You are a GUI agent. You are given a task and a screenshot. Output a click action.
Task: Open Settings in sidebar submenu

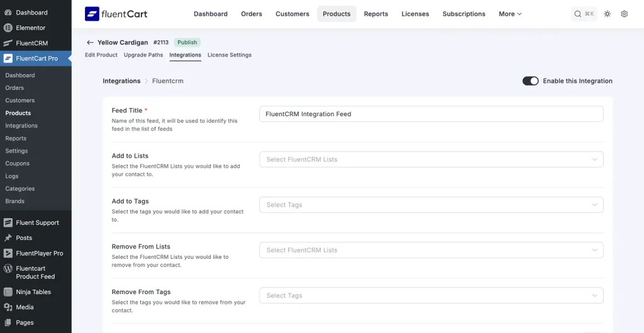pos(16,151)
